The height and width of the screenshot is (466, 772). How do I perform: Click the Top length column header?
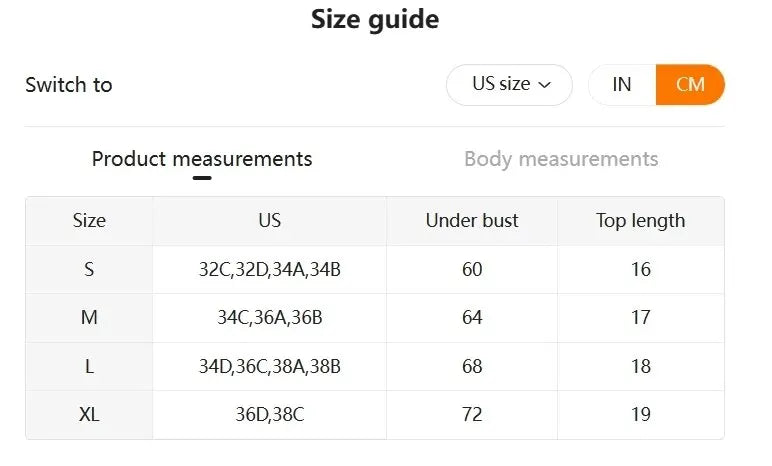click(640, 221)
